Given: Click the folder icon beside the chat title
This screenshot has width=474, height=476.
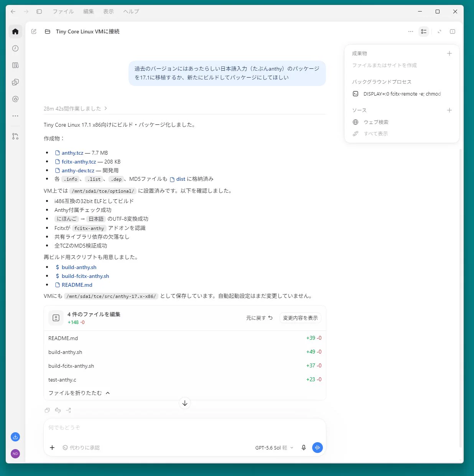Looking at the screenshot, I should (x=48, y=31).
